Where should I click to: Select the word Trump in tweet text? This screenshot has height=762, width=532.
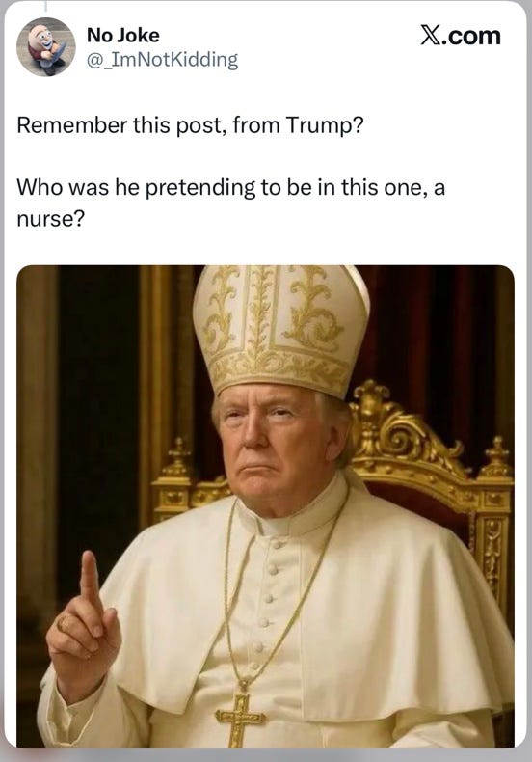[x=320, y=125]
